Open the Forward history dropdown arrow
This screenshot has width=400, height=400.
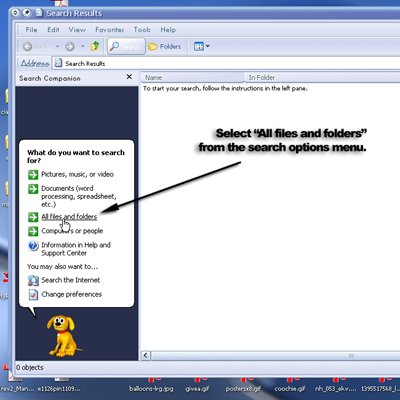pyautogui.click(x=82, y=47)
